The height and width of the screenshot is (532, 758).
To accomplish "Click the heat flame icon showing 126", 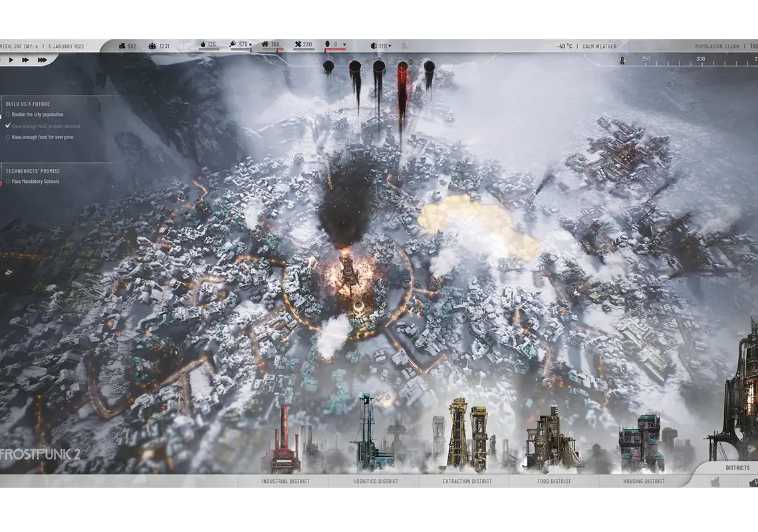I will [x=203, y=45].
